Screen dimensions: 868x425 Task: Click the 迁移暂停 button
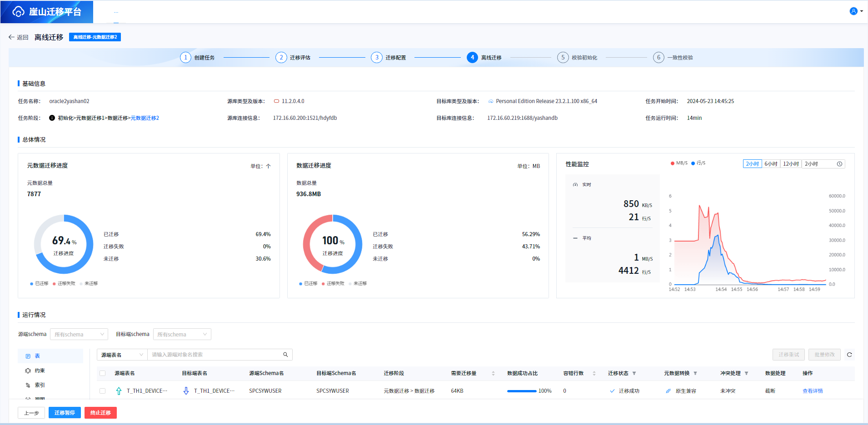[65, 413]
